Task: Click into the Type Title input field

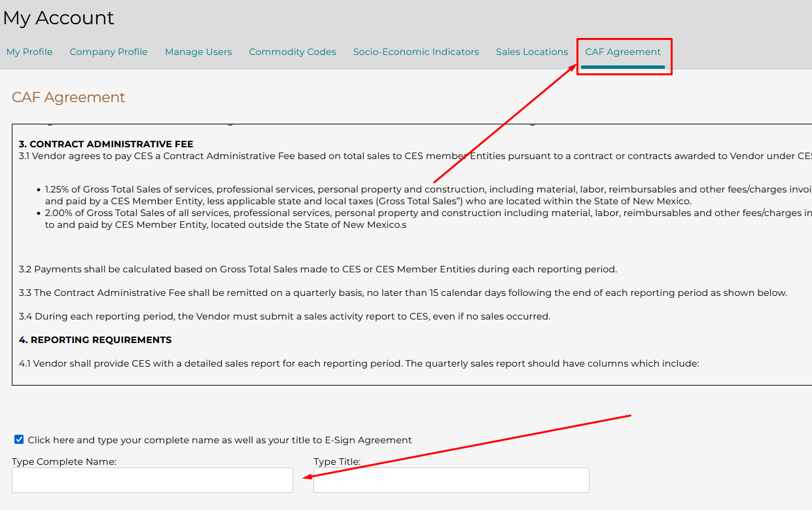Action: (451, 480)
